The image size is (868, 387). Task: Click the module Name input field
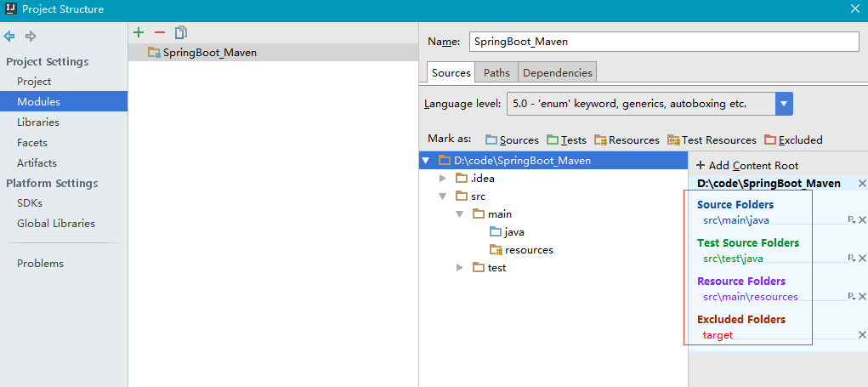tap(664, 42)
